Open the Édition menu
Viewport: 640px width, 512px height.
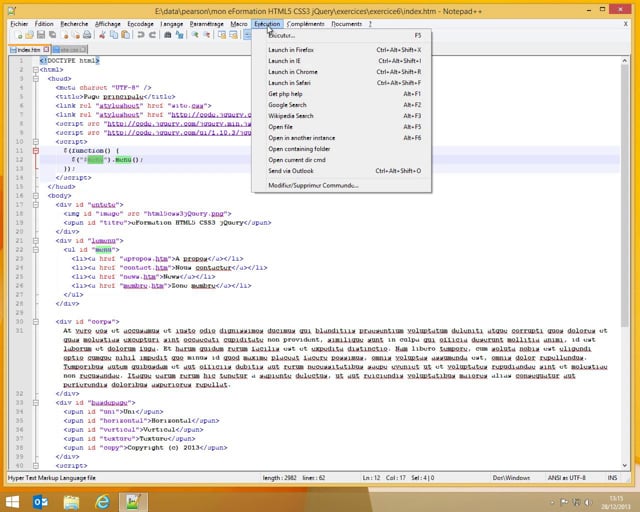click(x=44, y=24)
